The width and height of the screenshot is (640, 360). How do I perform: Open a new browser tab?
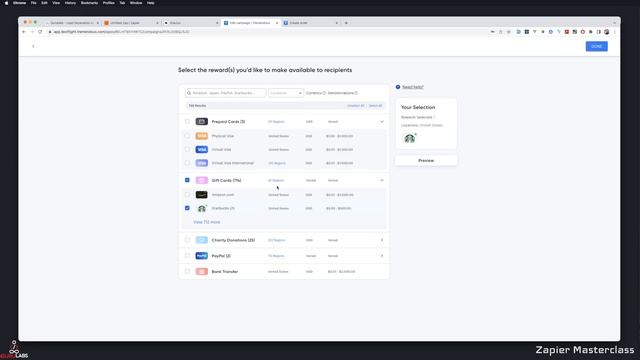click(x=346, y=23)
